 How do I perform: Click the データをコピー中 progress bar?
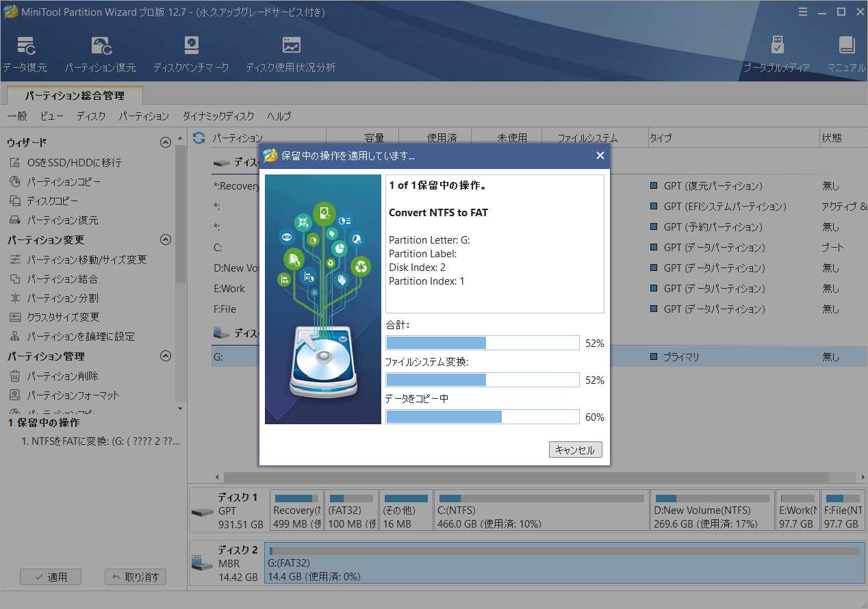click(483, 417)
